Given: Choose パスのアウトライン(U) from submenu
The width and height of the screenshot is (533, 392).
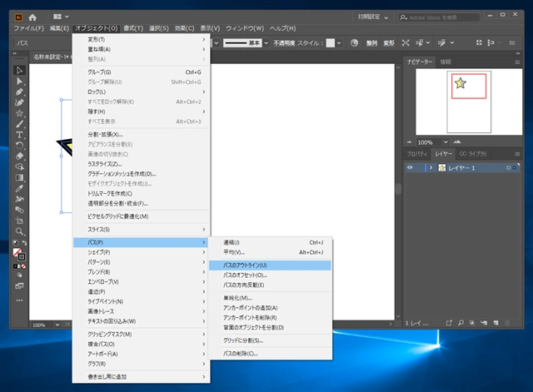Looking at the screenshot, I should point(270,265).
